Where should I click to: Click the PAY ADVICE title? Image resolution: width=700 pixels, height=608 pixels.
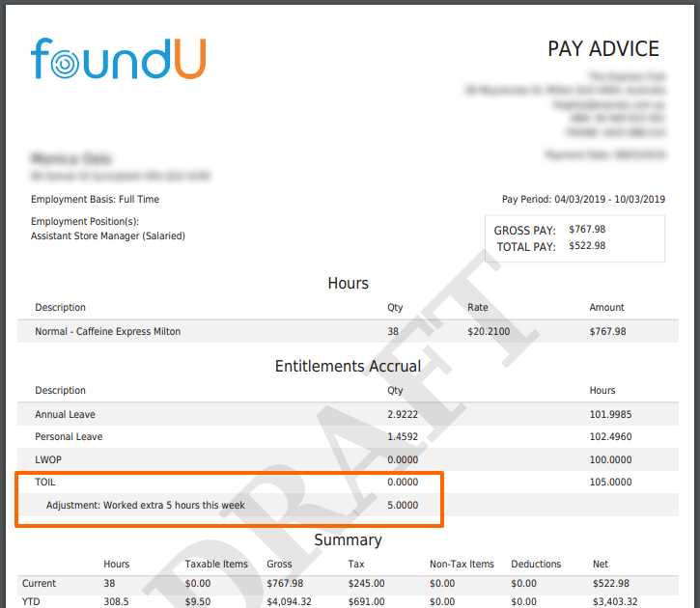pos(603,49)
